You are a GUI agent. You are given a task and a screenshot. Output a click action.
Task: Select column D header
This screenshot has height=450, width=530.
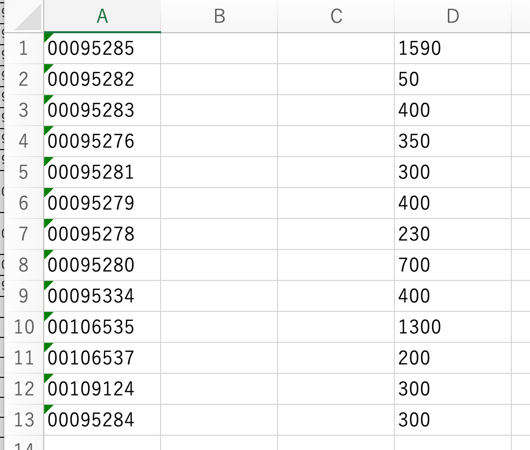point(453,16)
